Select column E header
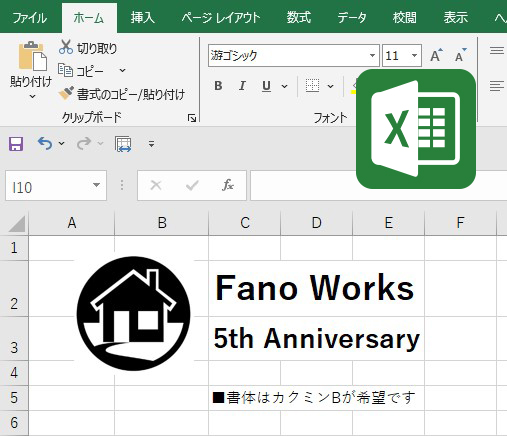The image size is (507, 436). click(388, 223)
